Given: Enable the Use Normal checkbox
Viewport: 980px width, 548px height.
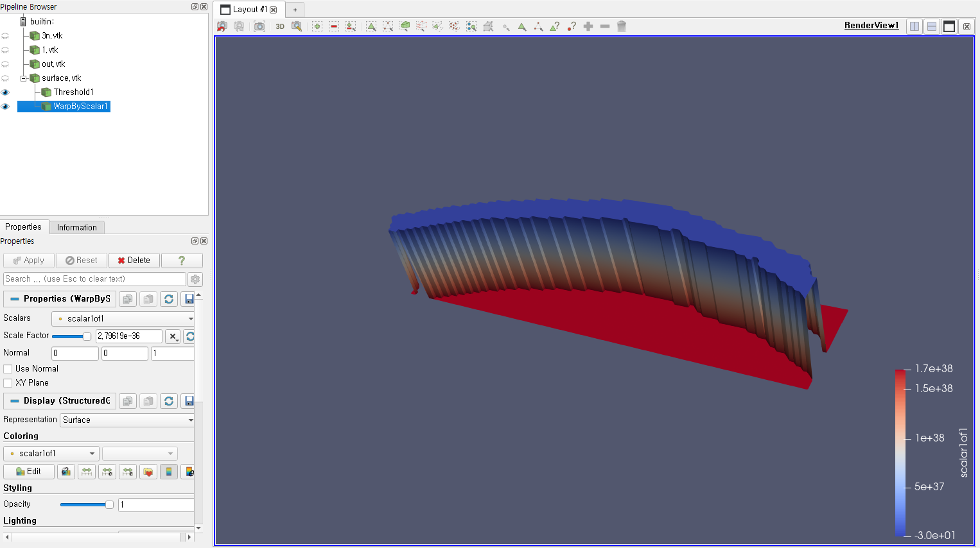Looking at the screenshot, I should [8, 369].
